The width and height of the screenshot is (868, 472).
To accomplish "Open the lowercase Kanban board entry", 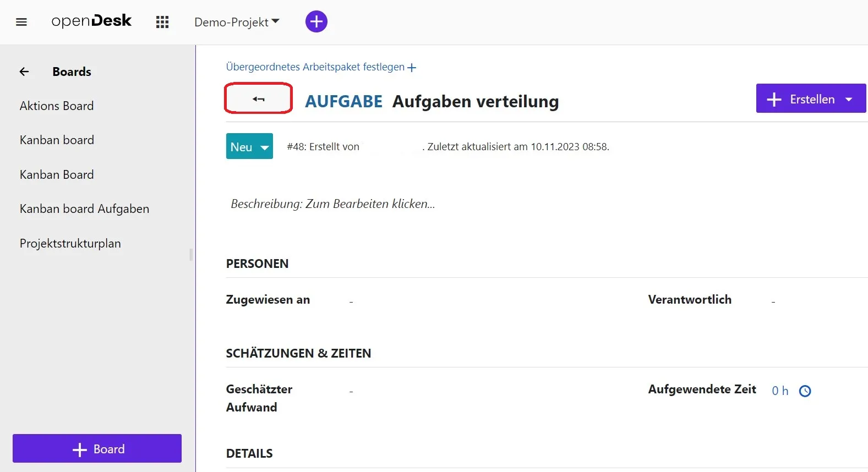I will [57, 140].
